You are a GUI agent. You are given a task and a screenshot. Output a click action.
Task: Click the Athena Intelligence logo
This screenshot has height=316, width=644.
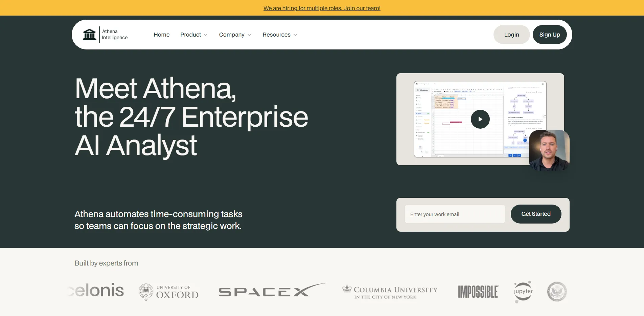(x=106, y=34)
